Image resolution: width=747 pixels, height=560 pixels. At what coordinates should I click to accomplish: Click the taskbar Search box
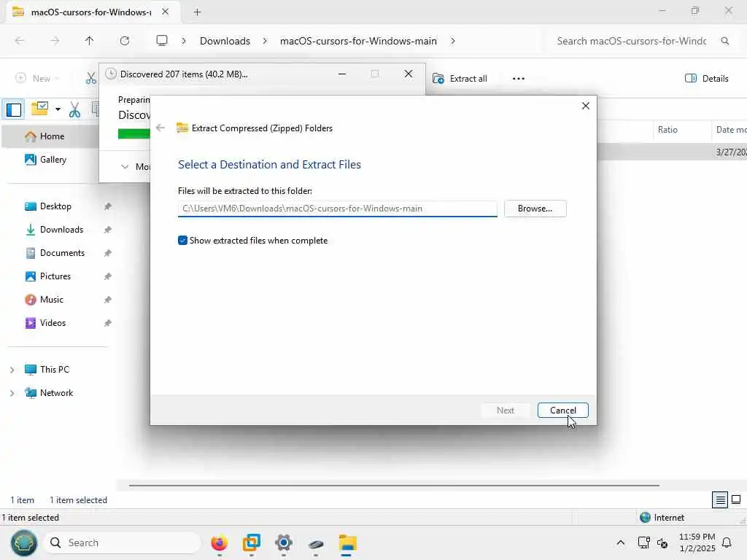(x=123, y=542)
